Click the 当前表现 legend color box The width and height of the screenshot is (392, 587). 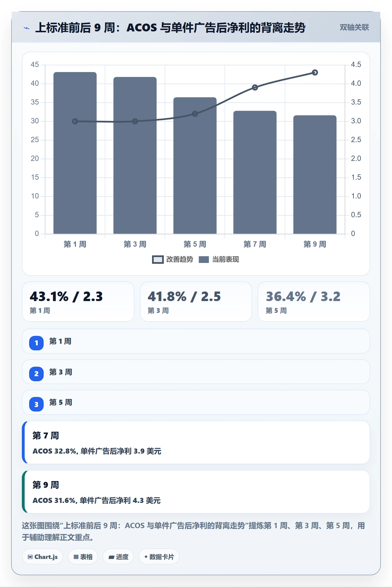point(204,260)
